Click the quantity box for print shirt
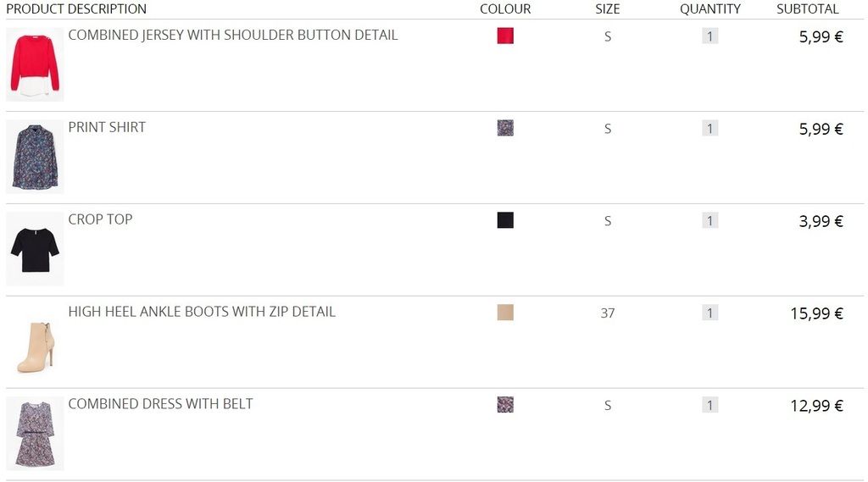868x482 pixels. pyautogui.click(x=710, y=129)
